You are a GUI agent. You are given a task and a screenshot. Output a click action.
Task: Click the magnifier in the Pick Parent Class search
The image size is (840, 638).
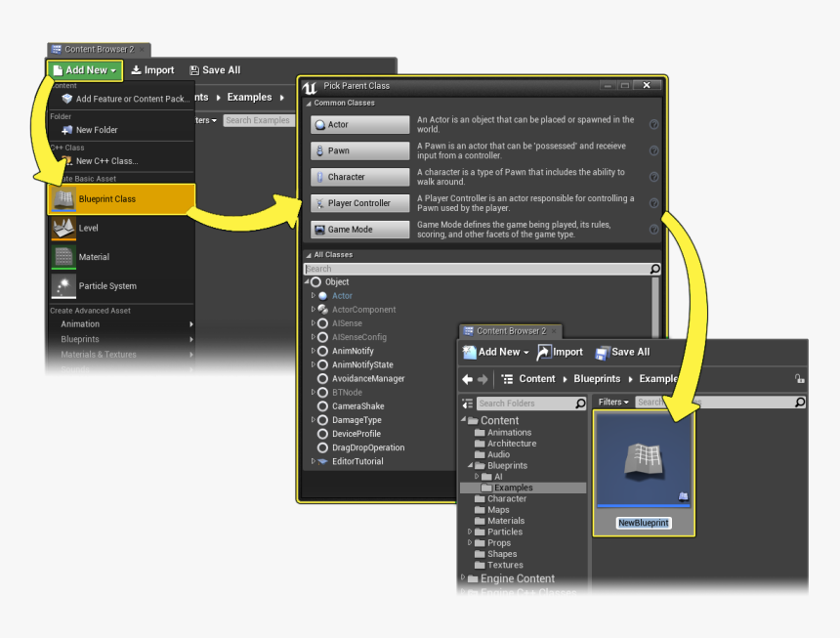click(654, 269)
